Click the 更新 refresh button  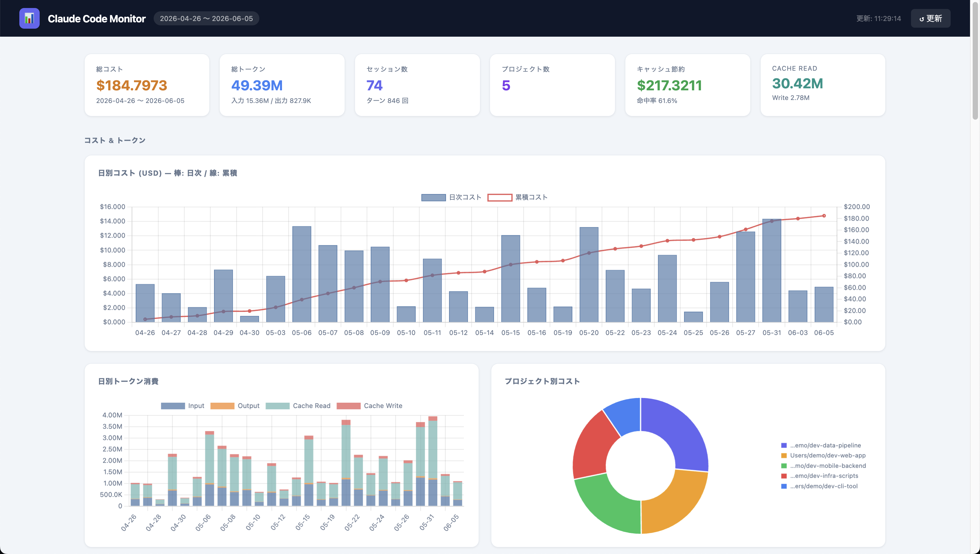(931, 18)
